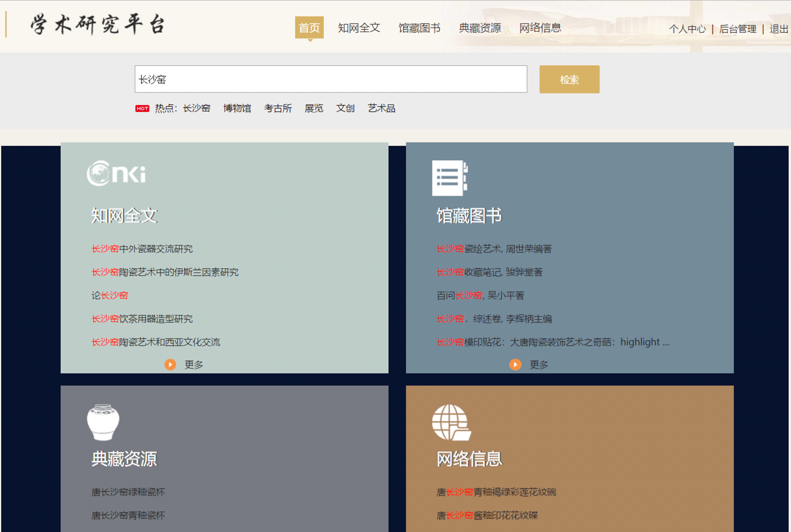Screen dimensions: 791x532
Task: Open web item 唐长沙窑青釉褐绿彩莲花纹碗
Action: (x=496, y=492)
